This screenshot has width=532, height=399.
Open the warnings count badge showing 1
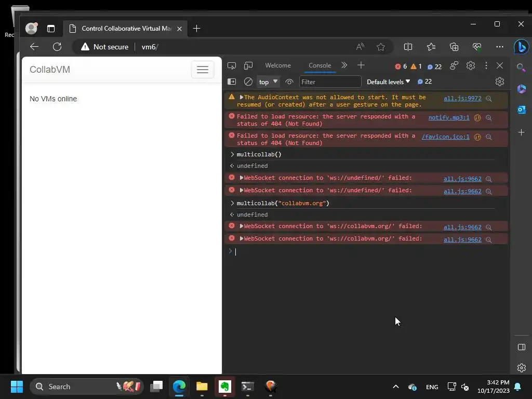(x=416, y=66)
